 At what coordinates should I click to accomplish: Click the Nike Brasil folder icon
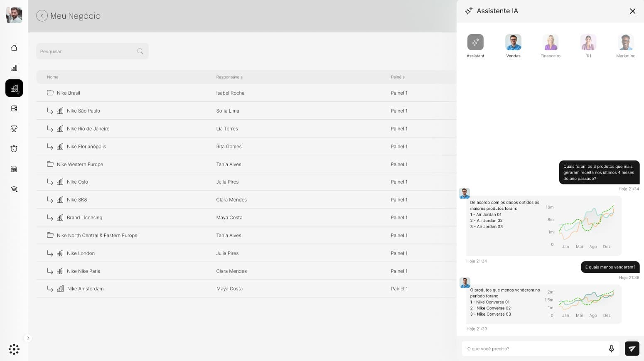click(x=50, y=93)
